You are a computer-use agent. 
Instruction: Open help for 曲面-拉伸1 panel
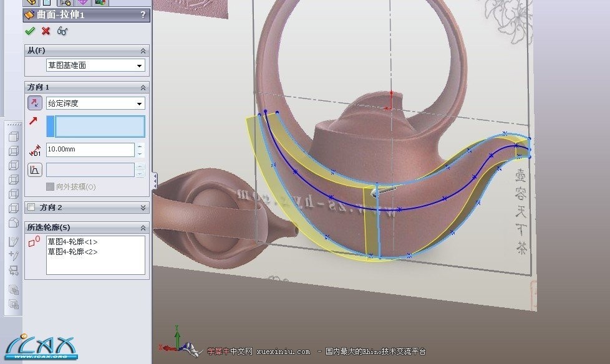(143, 15)
